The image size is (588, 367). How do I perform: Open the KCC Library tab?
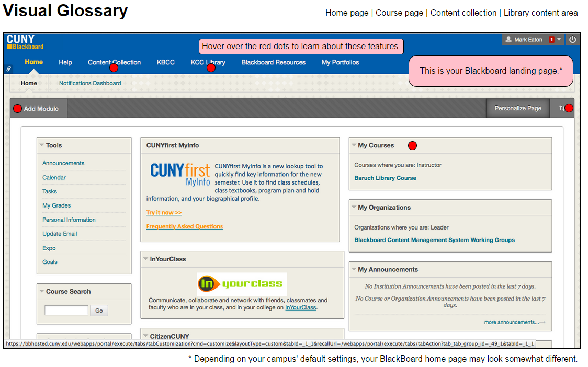(208, 62)
